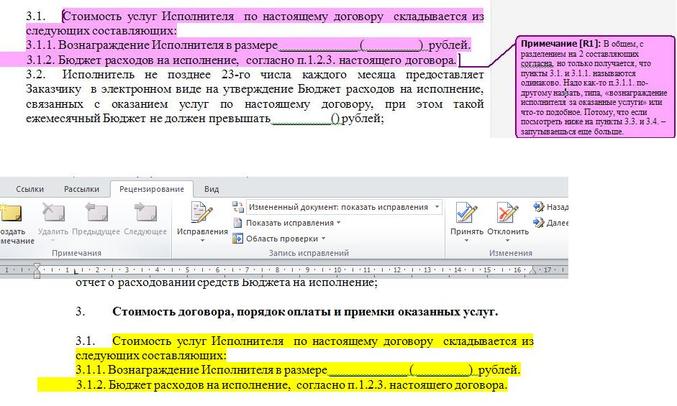The width and height of the screenshot is (677, 406).
Task: Expand the Показать исправления menu
Action: 288,223
